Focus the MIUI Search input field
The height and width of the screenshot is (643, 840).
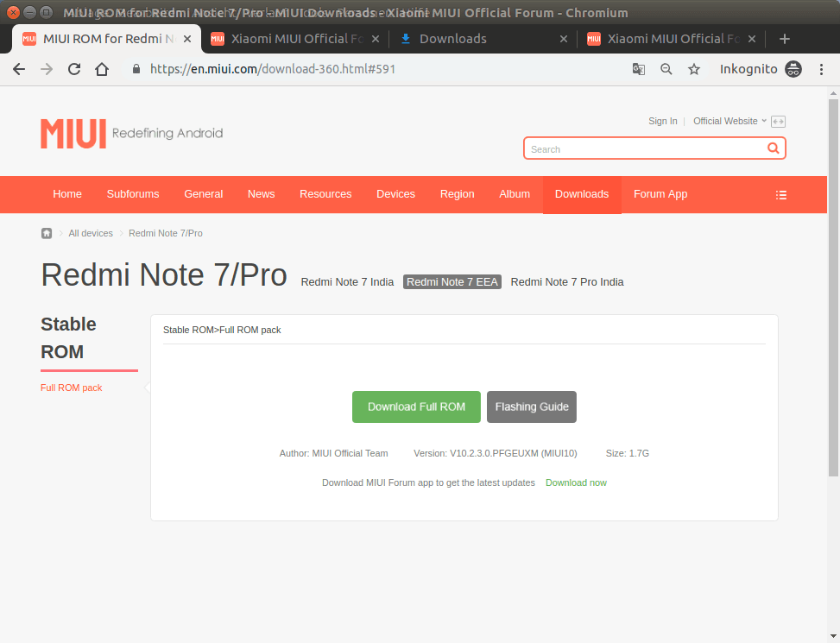(646, 148)
